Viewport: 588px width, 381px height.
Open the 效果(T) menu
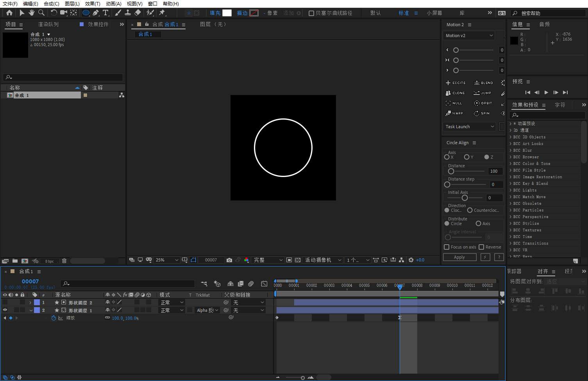tap(93, 4)
